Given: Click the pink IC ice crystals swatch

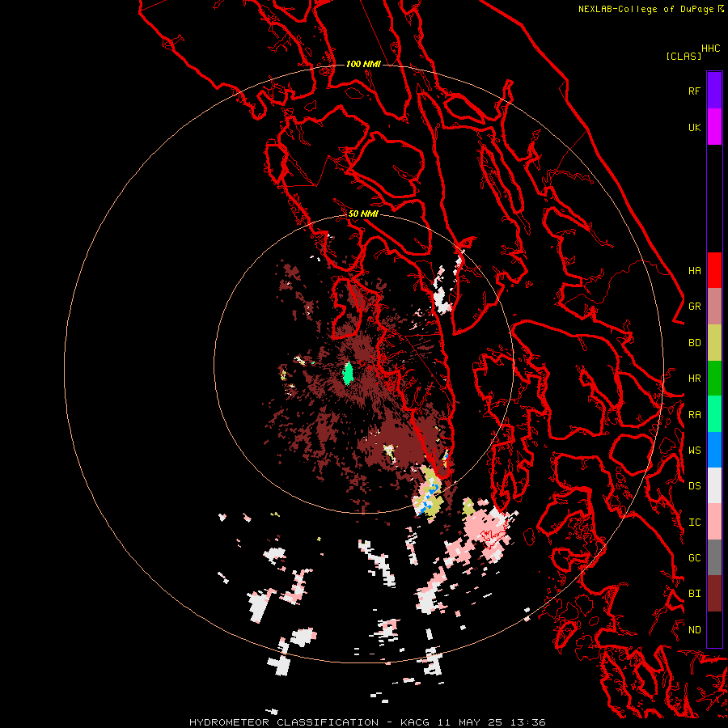Looking at the screenshot, I should click(714, 522).
